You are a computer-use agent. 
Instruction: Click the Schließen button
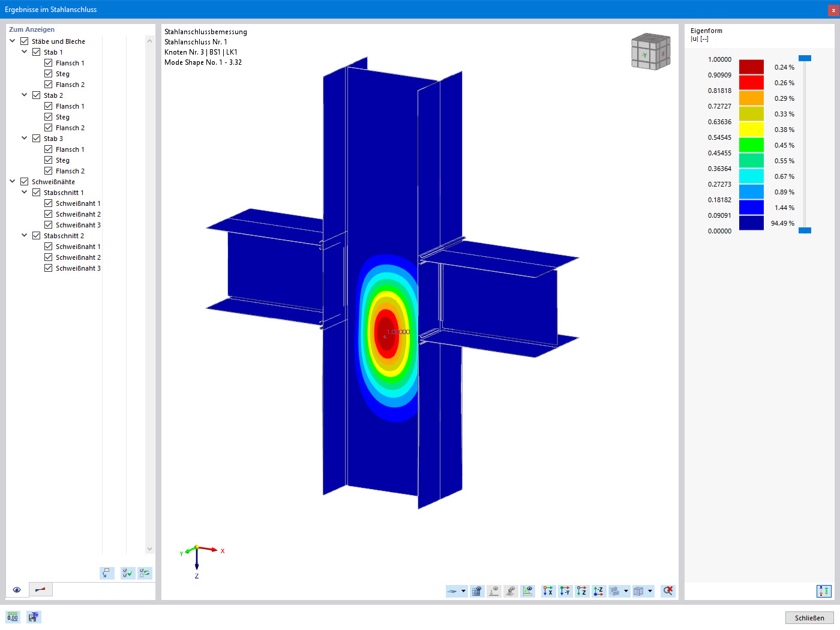(x=809, y=618)
